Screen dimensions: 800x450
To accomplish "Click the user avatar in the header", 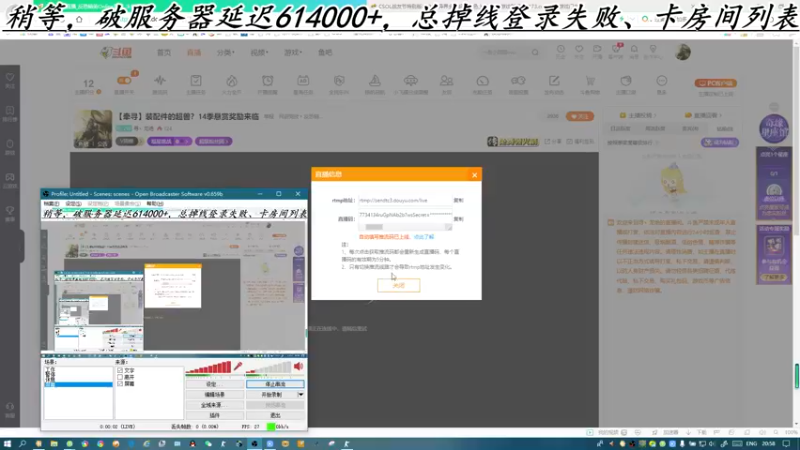I will click(683, 52).
